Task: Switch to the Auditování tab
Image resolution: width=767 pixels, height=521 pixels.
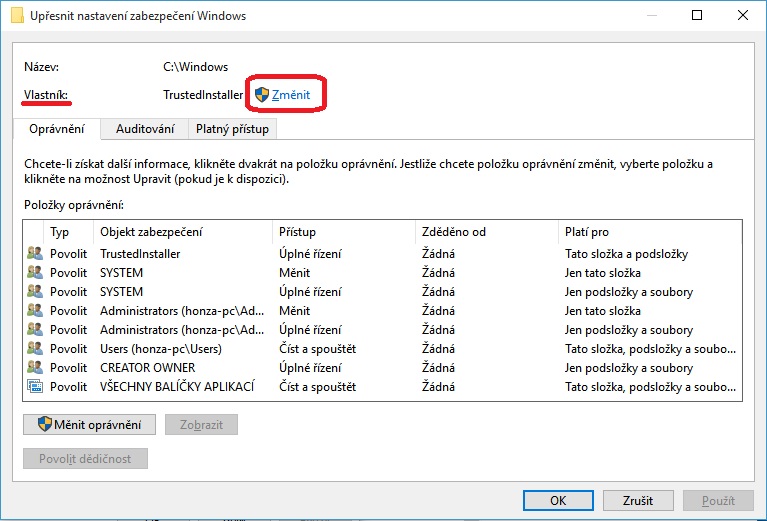Action: [145, 129]
